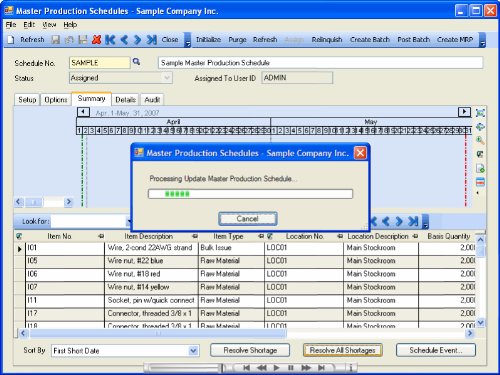This screenshot has width=500, height=375.
Task: Click the zoom magnifier icon right of chart
Action: pos(480,140)
